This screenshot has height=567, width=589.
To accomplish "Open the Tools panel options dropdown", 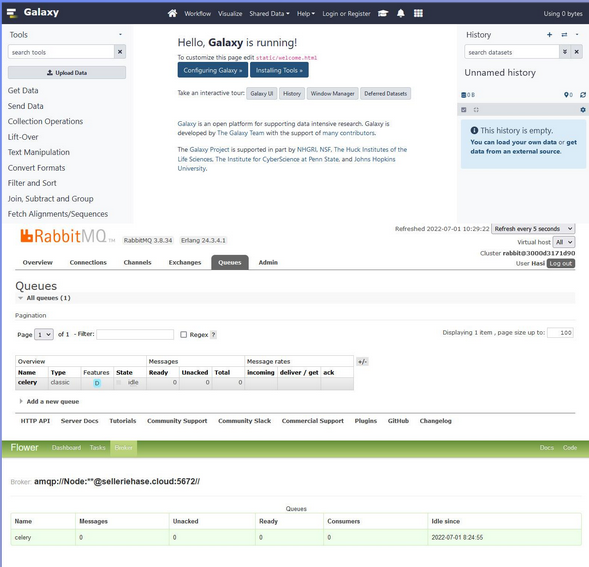I will click(x=120, y=35).
